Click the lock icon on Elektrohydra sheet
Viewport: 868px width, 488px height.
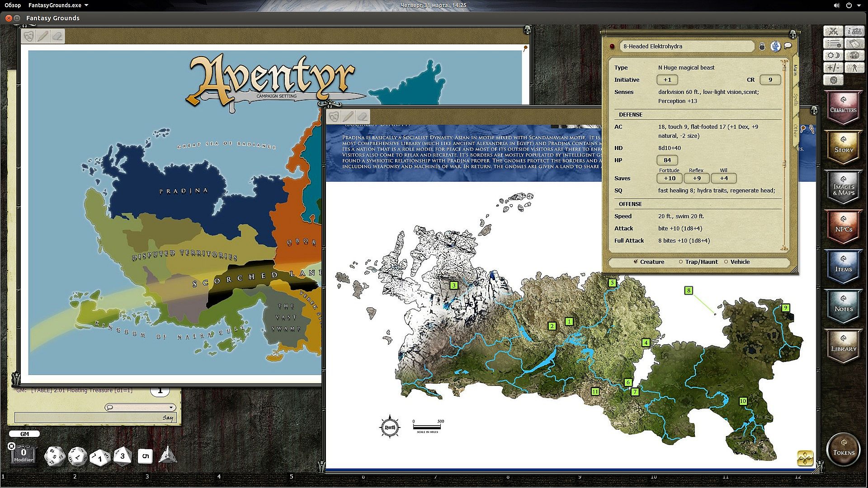(x=762, y=46)
